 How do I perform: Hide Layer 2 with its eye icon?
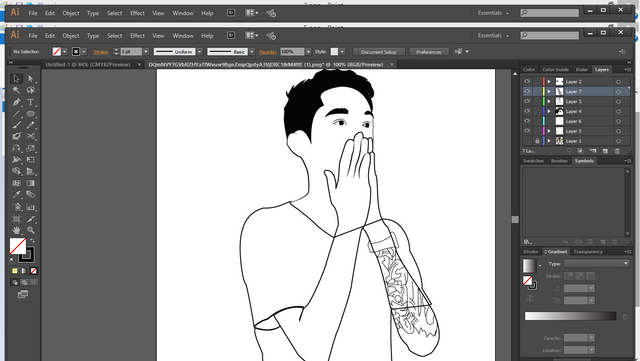tap(527, 81)
